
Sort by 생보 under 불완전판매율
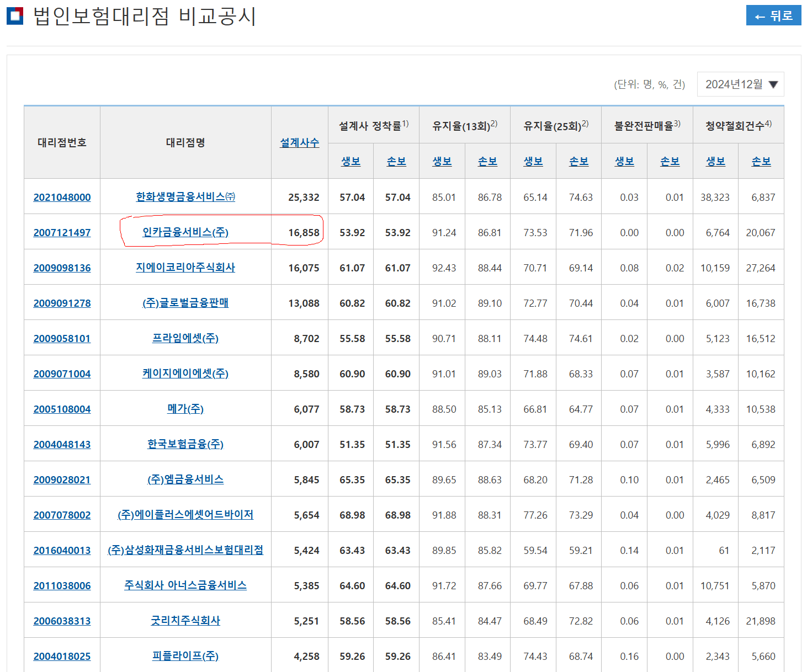pos(624,161)
